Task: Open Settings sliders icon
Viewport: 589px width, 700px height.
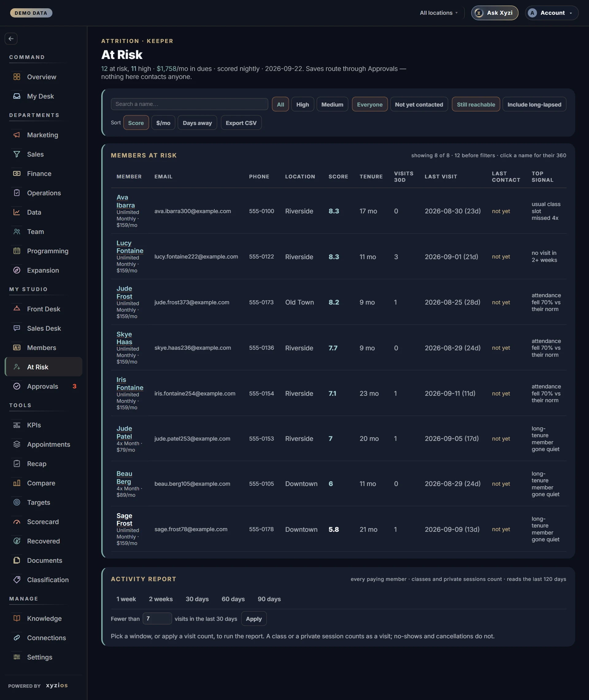Action: [17, 657]
